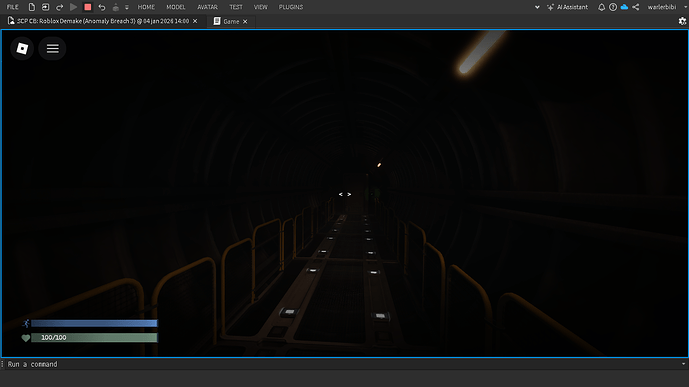Screen dimensions: 689x387
Task: Click the share icon
Action: (x=635, y=7)
